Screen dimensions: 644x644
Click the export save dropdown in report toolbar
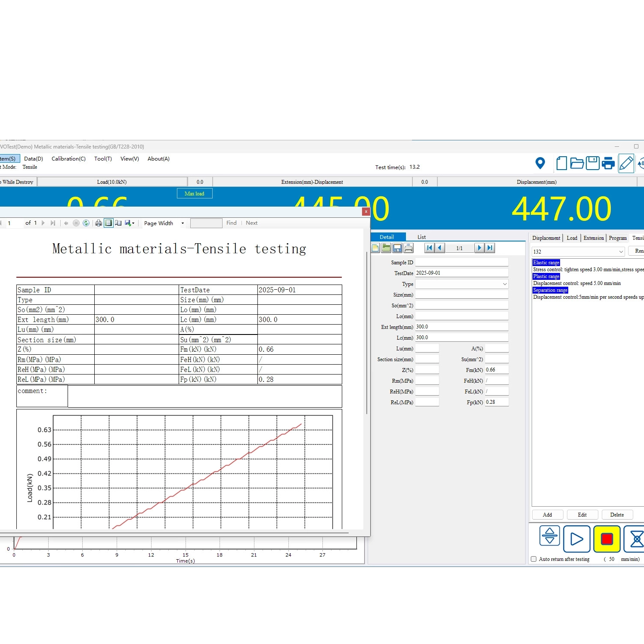(130, 223)
